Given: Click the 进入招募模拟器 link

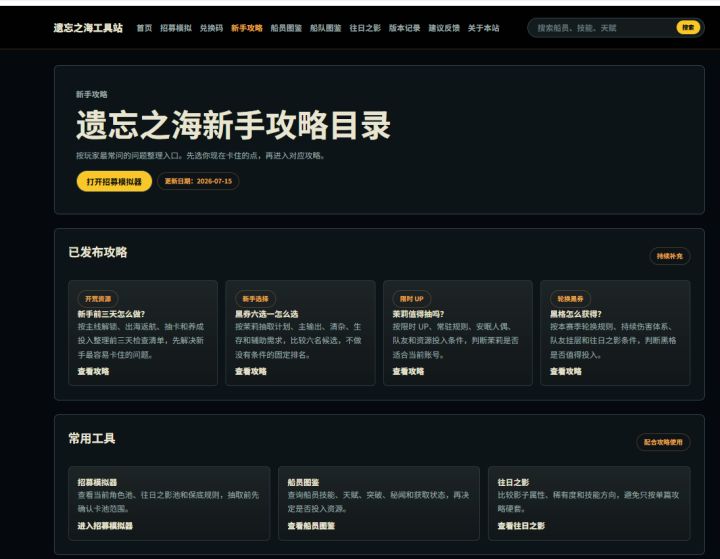Looking at the screenshot, I should (105, 526).
